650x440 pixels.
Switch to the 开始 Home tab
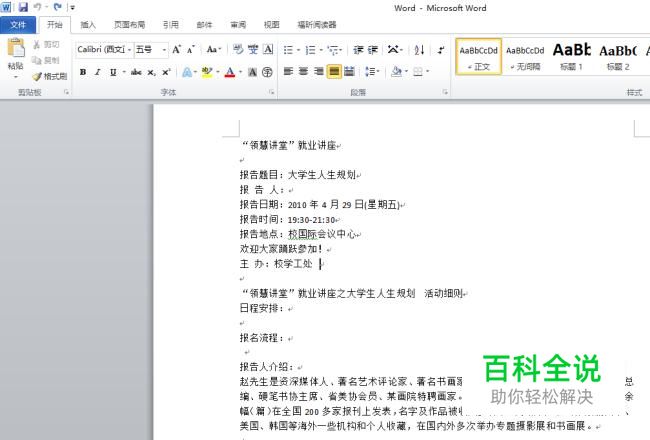[x=54, y=25]
